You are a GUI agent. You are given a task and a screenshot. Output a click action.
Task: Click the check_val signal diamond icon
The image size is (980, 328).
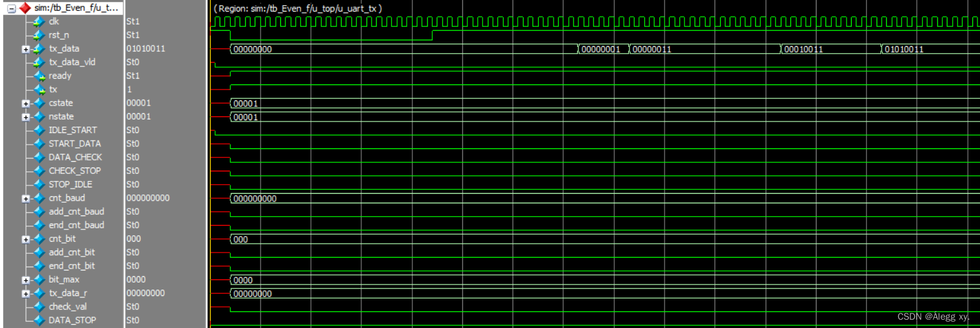(39, 307)
